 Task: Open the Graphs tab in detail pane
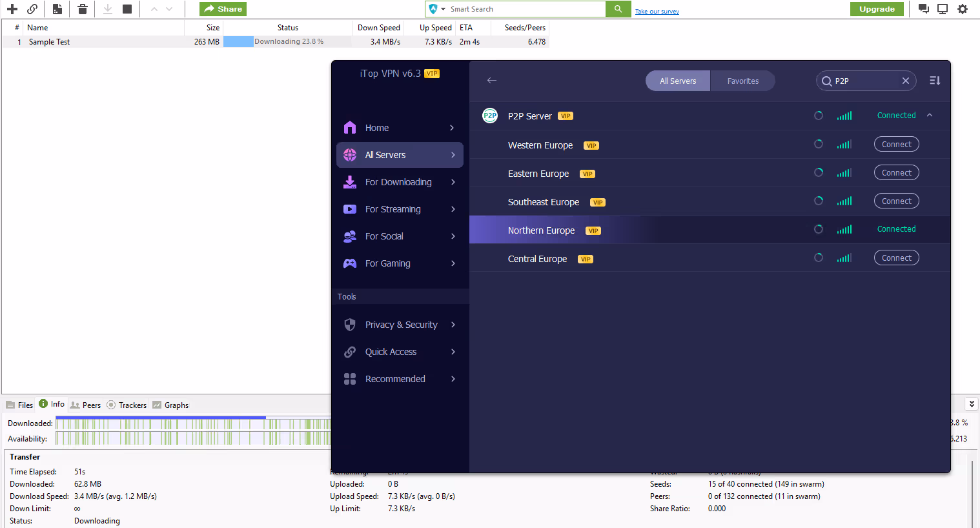click(x=170, y=405)
